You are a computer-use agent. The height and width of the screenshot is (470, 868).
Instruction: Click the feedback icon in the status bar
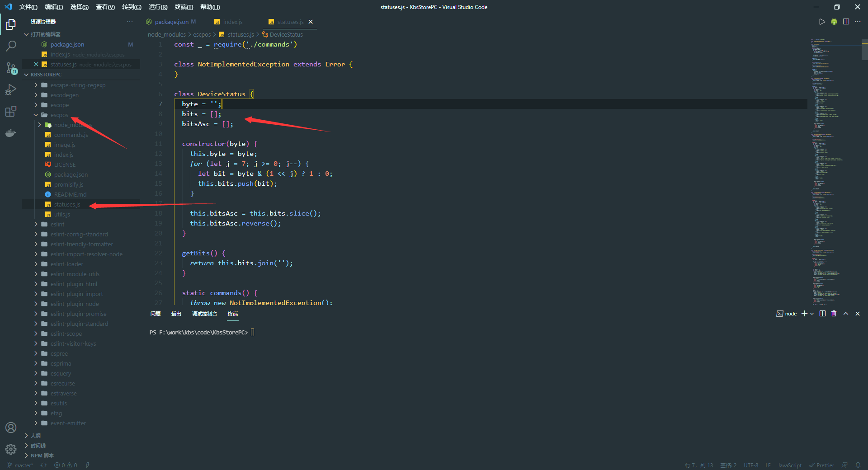[x=844, y=465]
